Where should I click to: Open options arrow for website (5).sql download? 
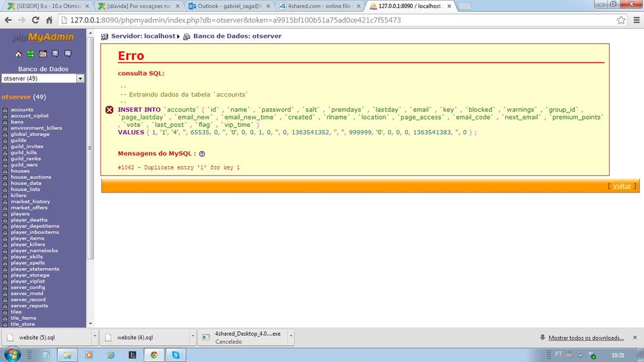click(x=95, y=336)
